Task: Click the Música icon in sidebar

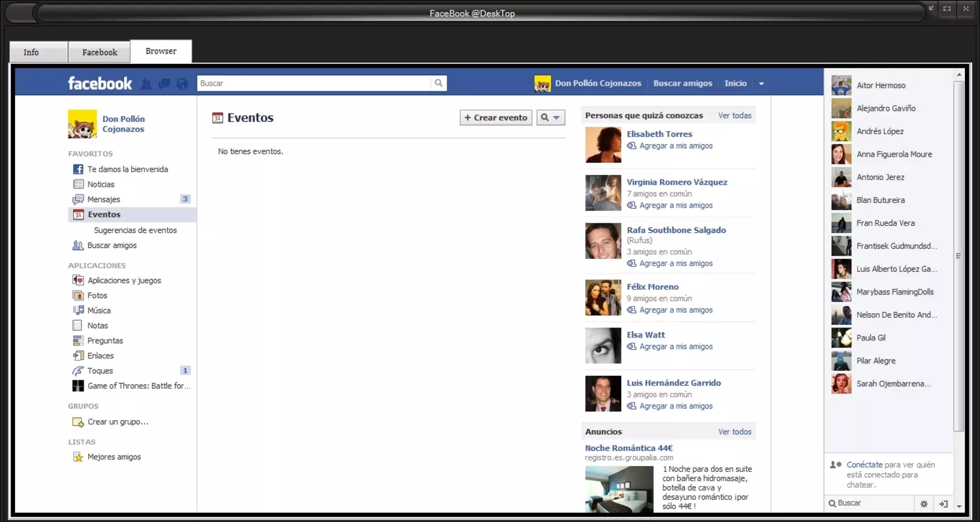Action: point(78,311)
